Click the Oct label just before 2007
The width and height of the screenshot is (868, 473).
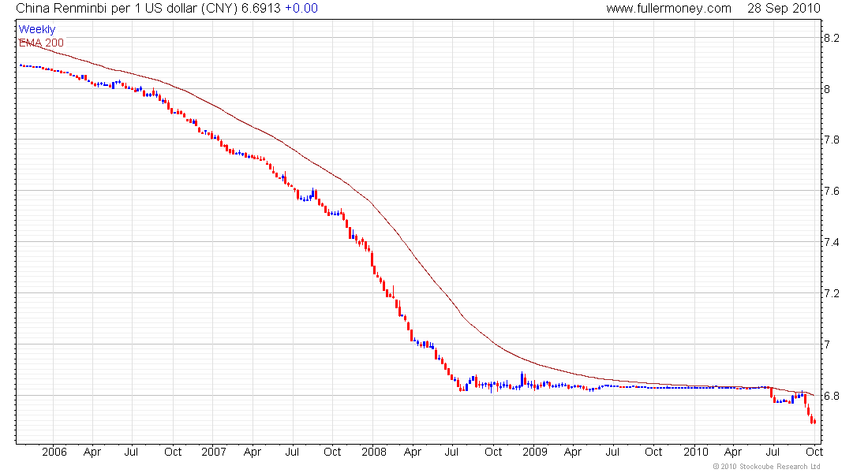173,452
